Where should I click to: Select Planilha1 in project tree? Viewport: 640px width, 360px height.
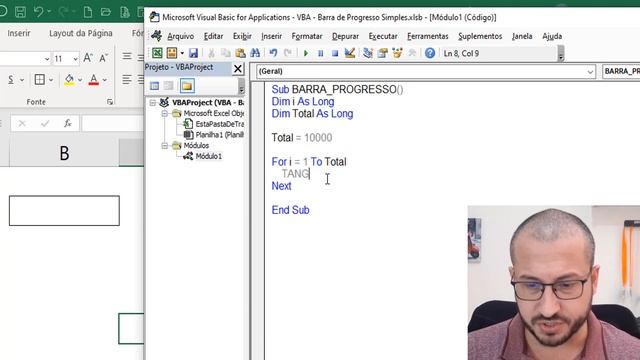point(220,135)
